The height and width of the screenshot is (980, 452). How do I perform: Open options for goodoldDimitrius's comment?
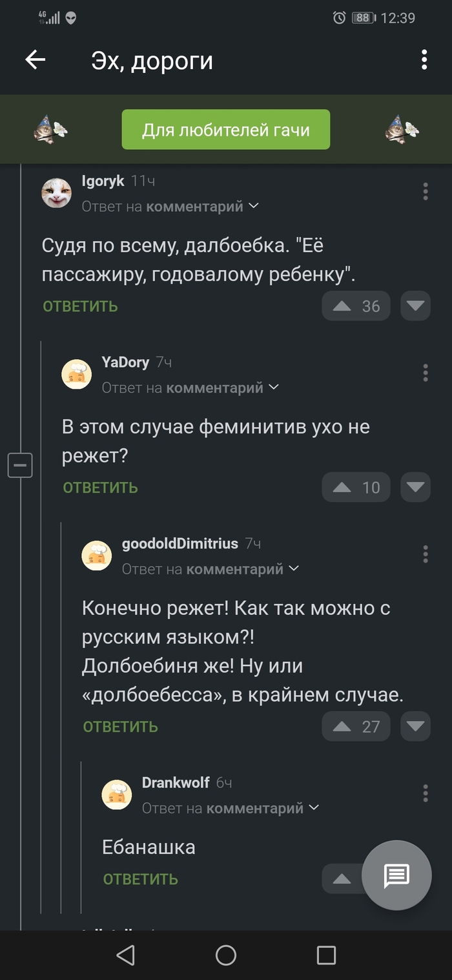click(x=425, y=554)
